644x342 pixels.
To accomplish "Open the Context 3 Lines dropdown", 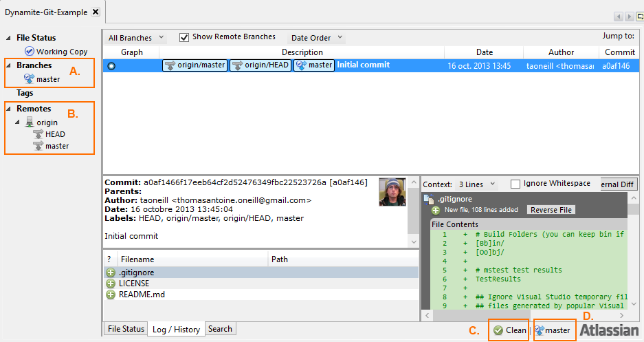I will (x=476, y=184).
